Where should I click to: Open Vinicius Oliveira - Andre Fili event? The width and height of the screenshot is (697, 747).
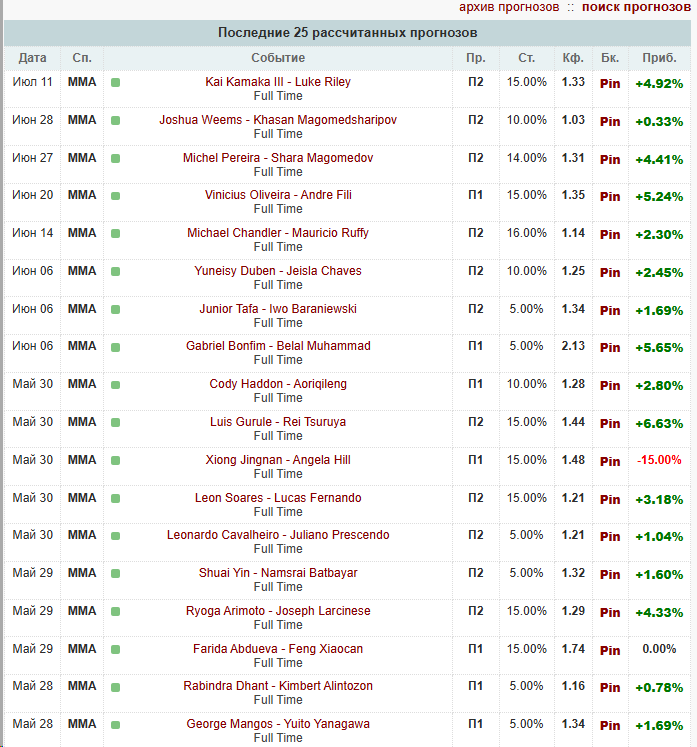coord(278,195)
